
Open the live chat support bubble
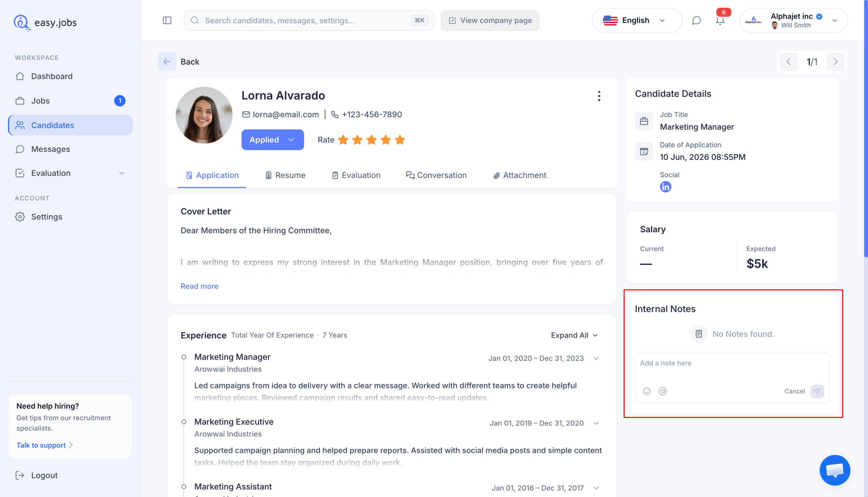834,470
